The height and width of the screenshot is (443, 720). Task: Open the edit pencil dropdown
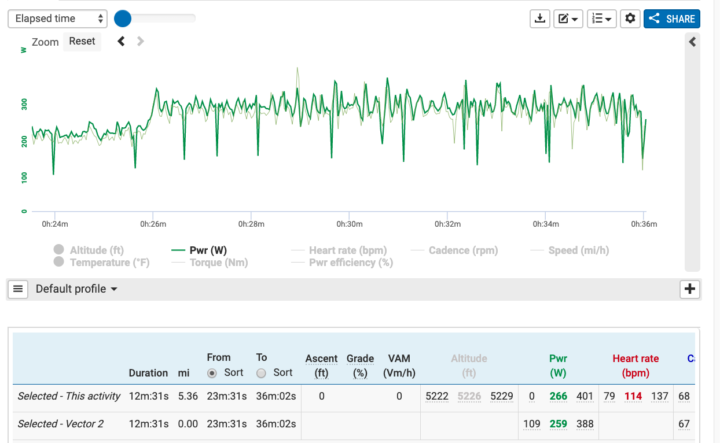pos(568,19)
